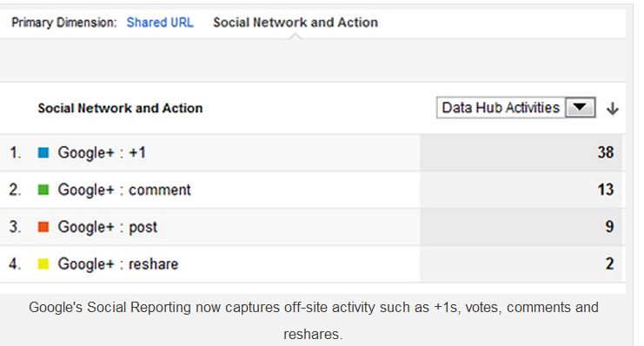
Task: Select the Social Network and Action tab
Action: point(295,23)
